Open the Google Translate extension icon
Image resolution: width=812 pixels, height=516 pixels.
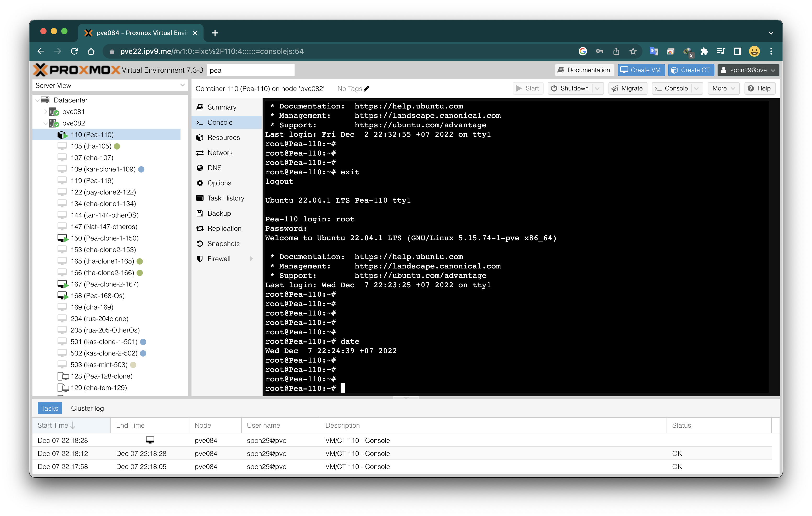pyautogui.click(x=654, y=51)
